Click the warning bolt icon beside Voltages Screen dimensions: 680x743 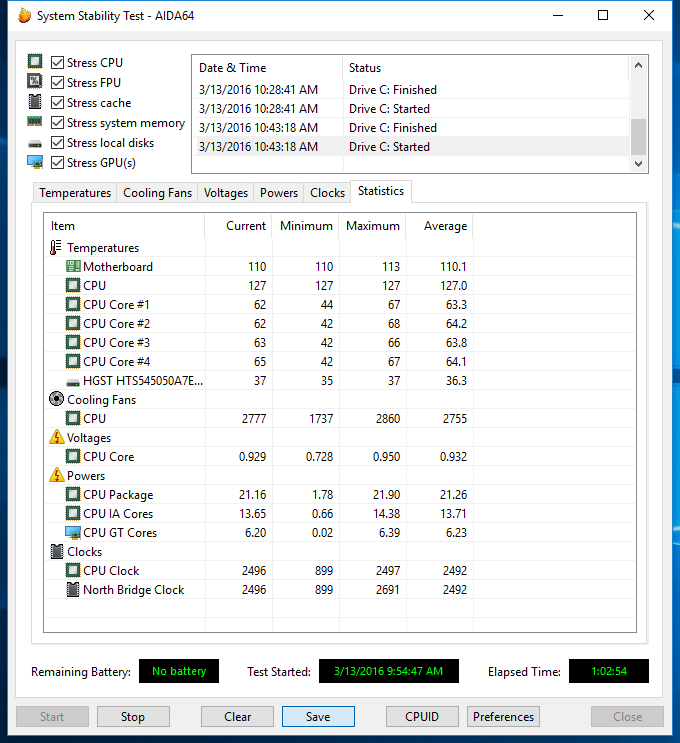pos(56,437)
